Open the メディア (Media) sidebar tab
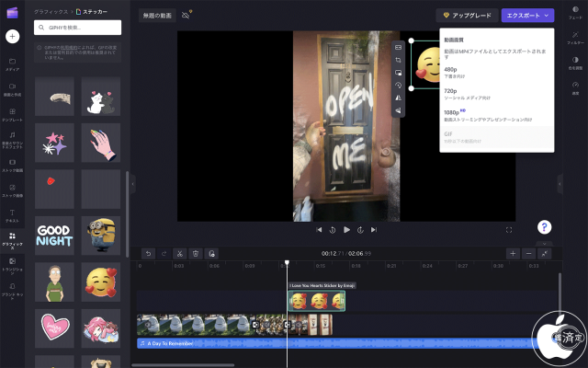The width and height of the screenshot is (588, 368). point(13,63)
